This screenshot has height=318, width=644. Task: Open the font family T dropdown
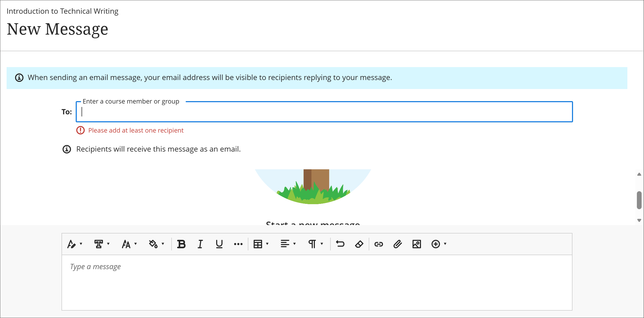(x=102, y=244)
